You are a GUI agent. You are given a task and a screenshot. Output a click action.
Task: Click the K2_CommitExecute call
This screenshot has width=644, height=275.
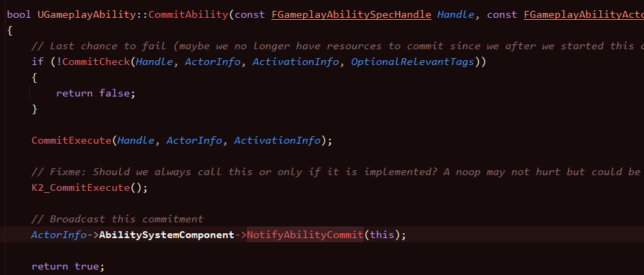pos(83,187)
